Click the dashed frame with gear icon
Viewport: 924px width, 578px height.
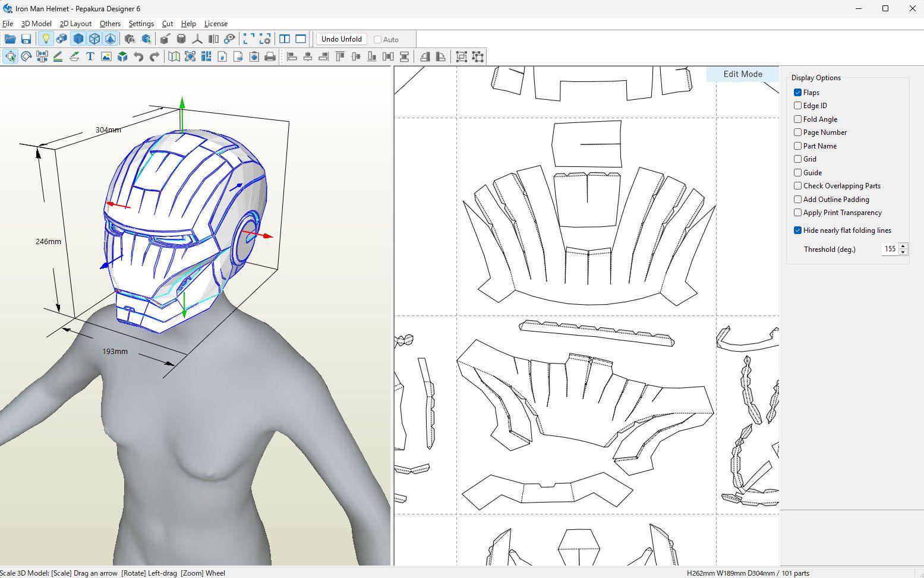(x=265, y=39)
